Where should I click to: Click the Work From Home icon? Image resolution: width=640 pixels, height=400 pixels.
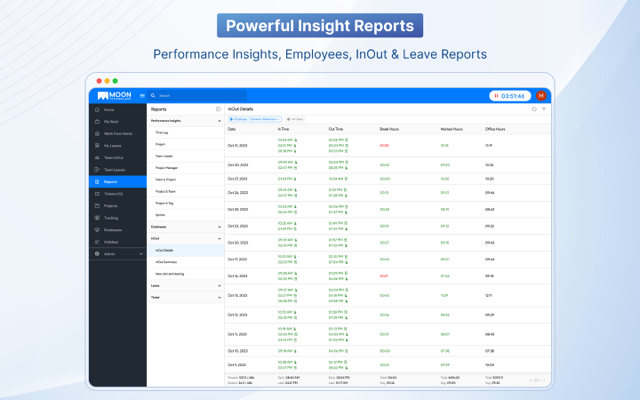coord(97,133)
